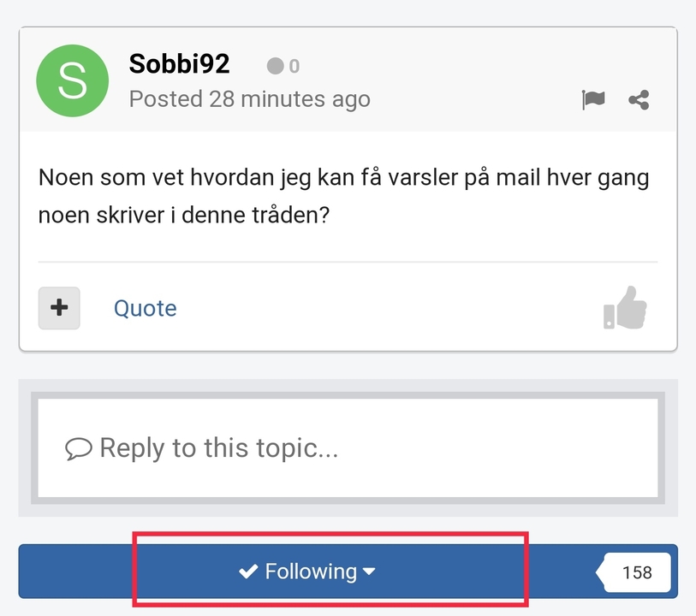Like the post with the thumbs-up icon
The width and height of the screenshot is (696, 616).
click(625, 308)
